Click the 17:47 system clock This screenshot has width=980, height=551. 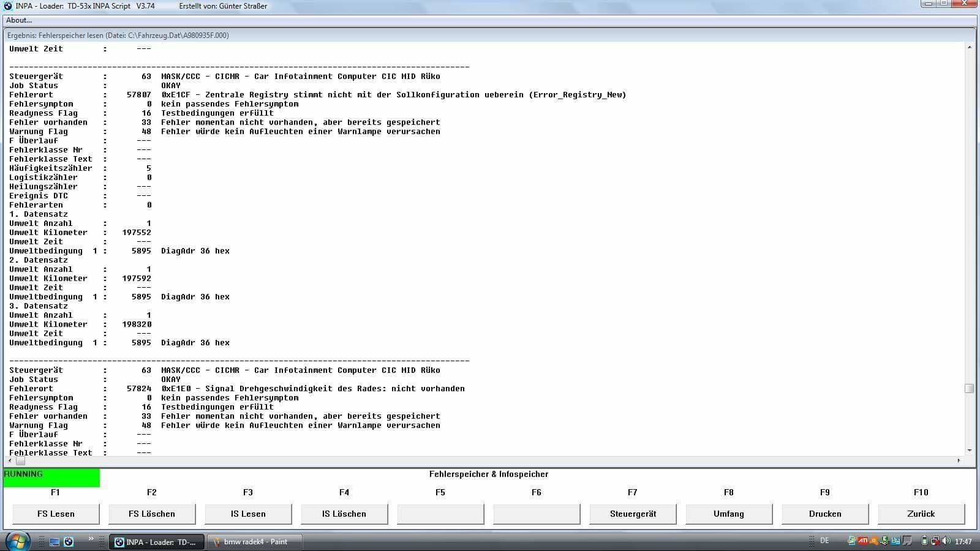(x=963, y=542)
